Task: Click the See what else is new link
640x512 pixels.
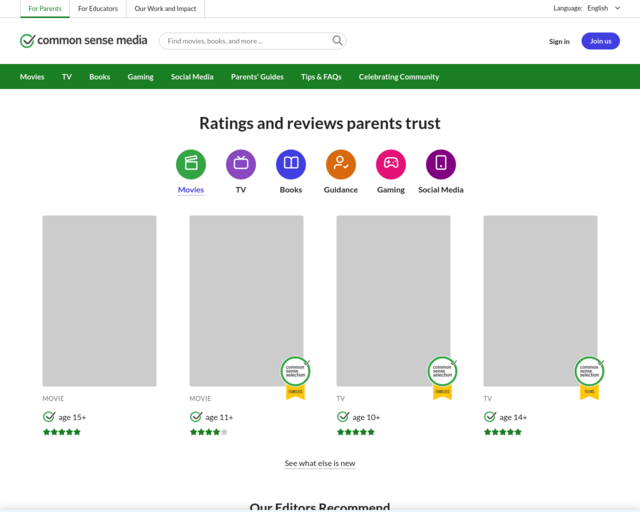Action: (x=320, y=463)
